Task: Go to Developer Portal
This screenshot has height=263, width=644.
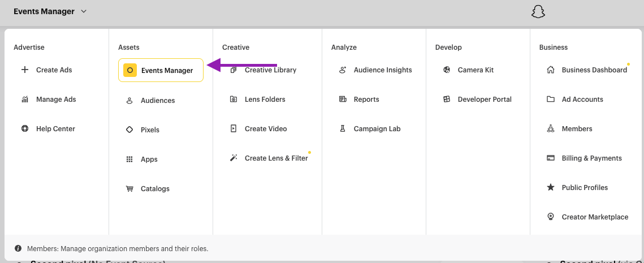Action: click(x=485, y=100)
